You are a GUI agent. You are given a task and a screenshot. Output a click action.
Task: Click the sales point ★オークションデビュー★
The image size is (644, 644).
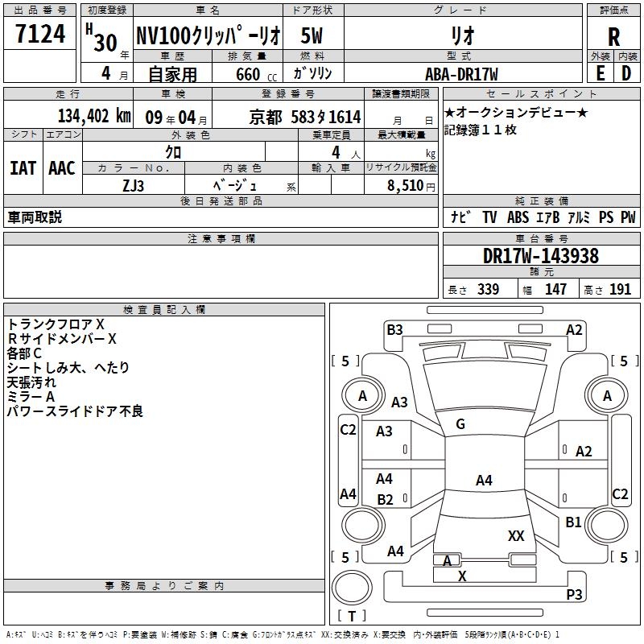click(516, 112)
